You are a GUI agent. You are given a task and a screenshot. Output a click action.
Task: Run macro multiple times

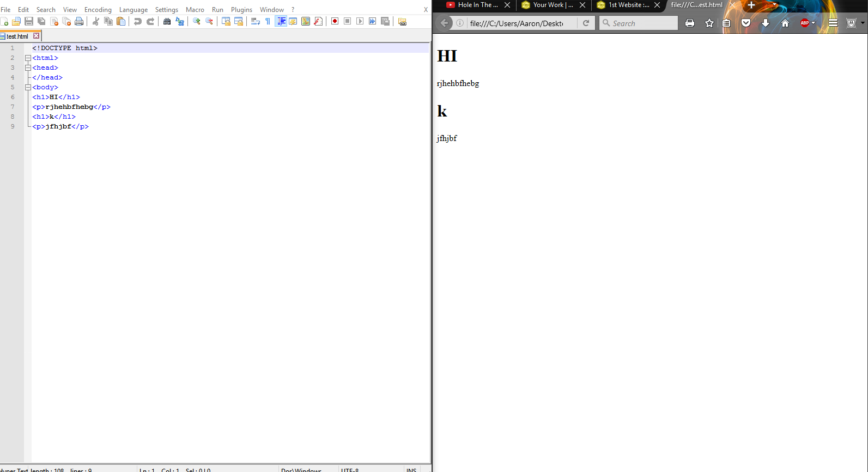pyautogui.click(x=373, y=21)
